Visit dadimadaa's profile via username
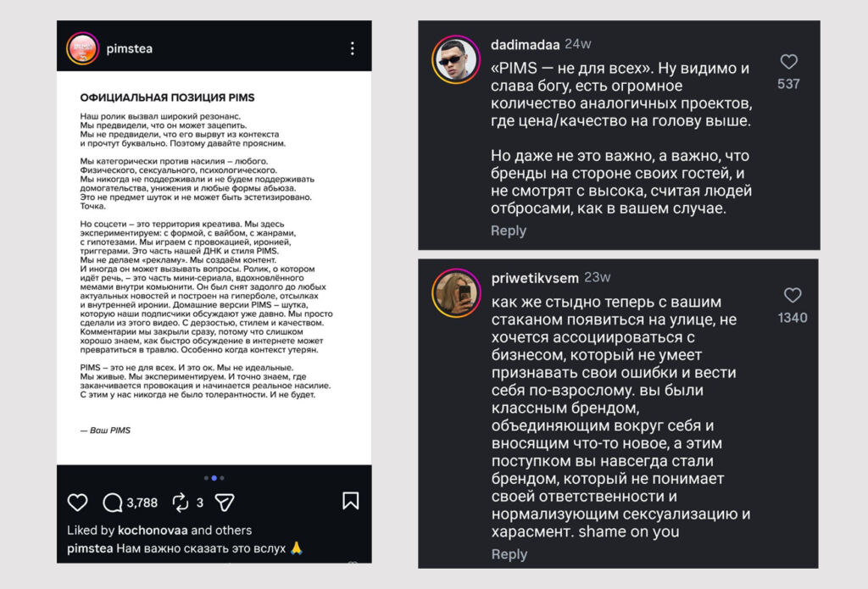The height and width of the screenshot is (589, 868). (x=524, y=44)
